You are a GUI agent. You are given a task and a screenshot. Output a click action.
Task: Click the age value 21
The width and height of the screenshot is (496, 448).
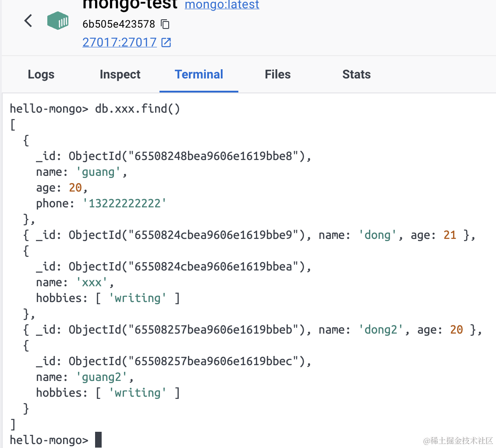450,235
